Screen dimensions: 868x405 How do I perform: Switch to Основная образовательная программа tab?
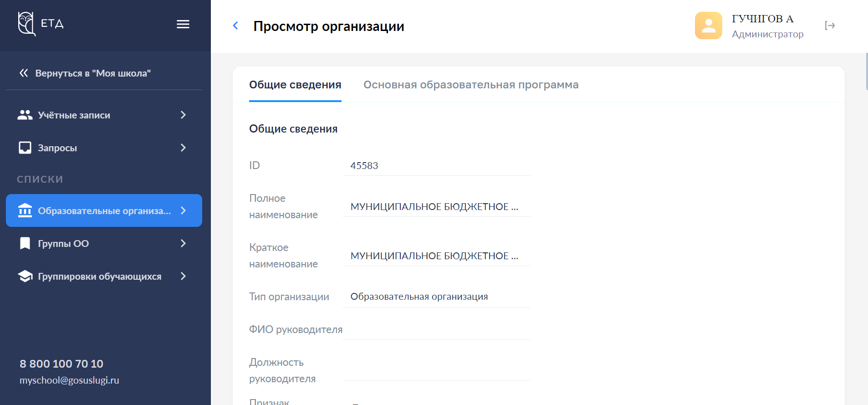click(x=470, y=85)
